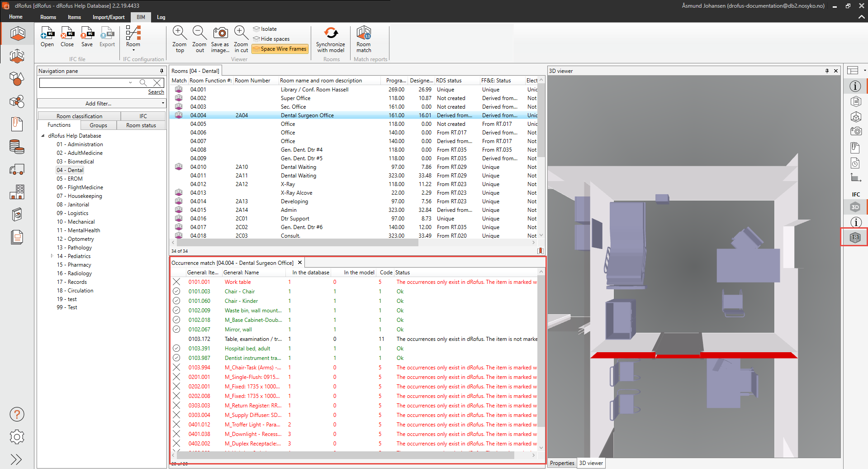Close the Occurrence match tab

(x=299, y=263)
